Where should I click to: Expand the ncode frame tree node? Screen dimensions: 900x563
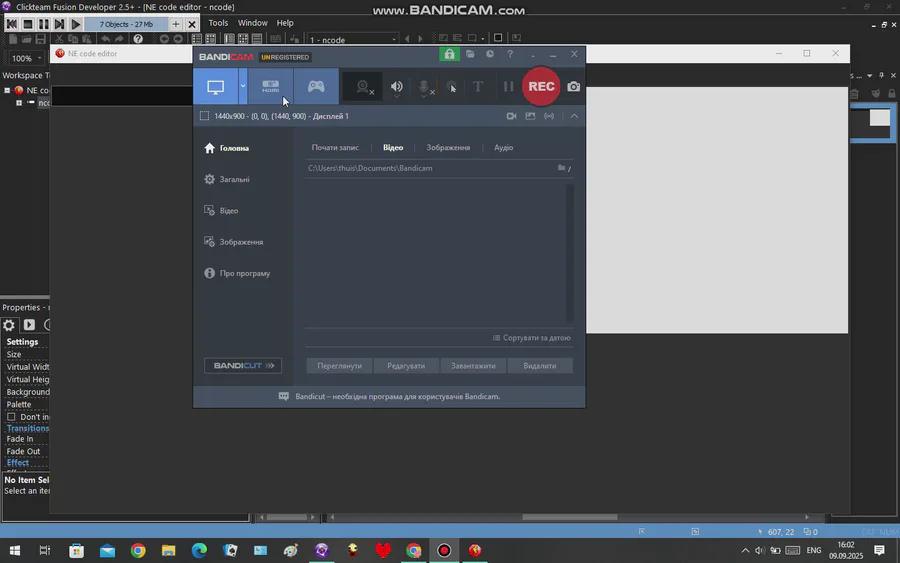point(19,103)
